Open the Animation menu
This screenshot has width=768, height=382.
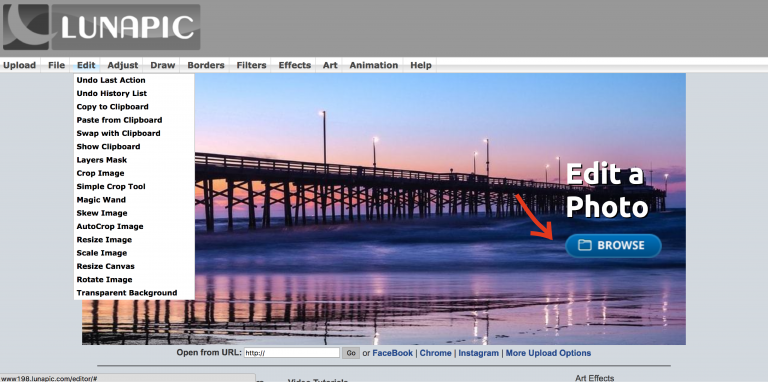(x=374, y=65)
